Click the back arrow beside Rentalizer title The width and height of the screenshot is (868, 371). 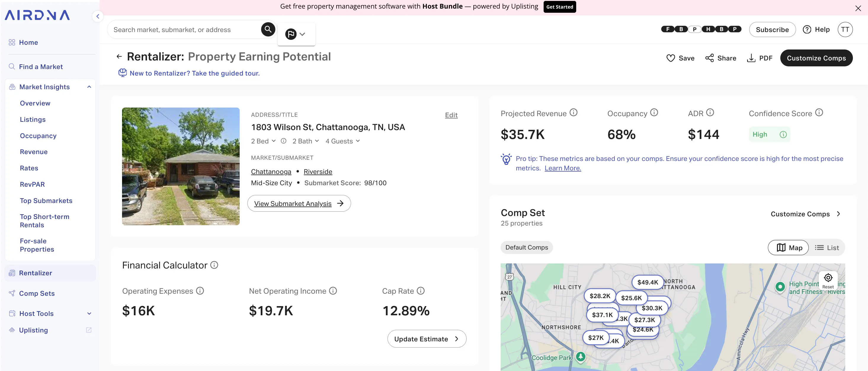(x=119, y=57)
